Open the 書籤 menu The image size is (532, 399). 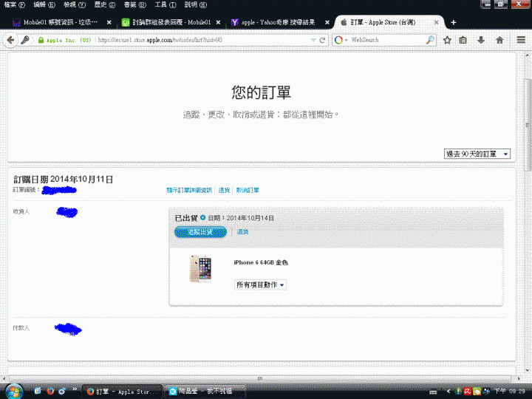coord(135,4)
